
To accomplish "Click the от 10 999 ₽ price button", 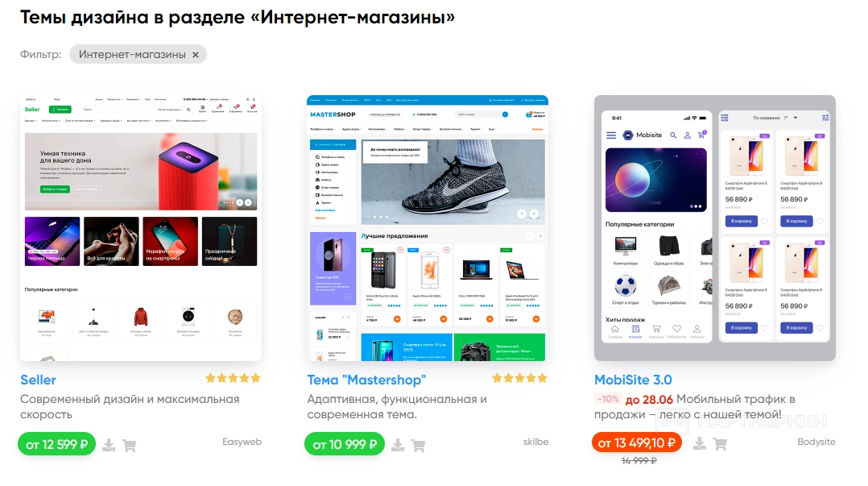I will (345, 444).
